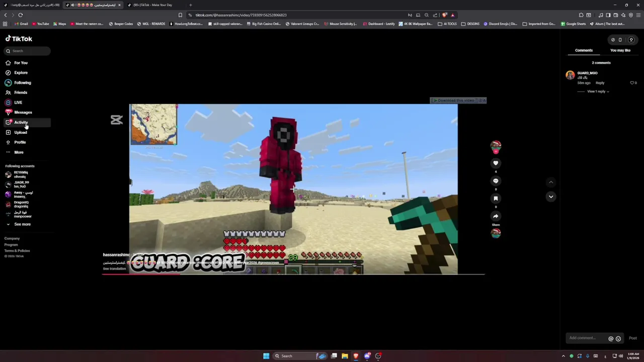This screenshot has height=362, width=644.
Task: Open the Company footer link
Action: (x=12, y=239)
